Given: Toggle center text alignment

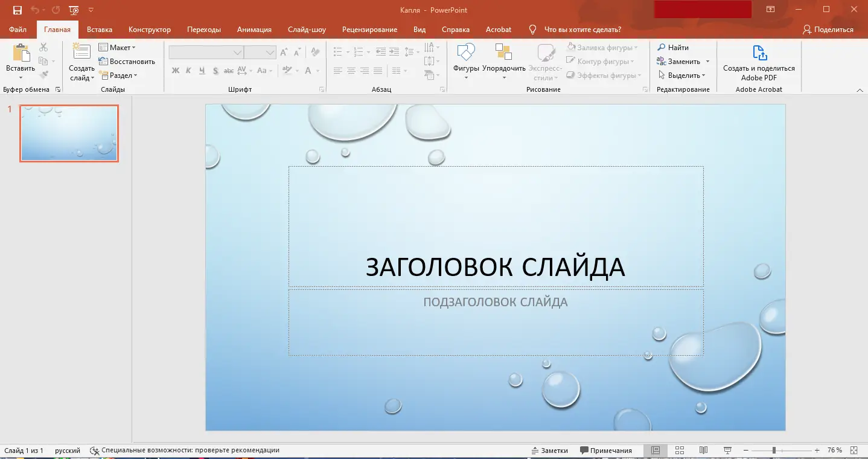Looking at the screenshot, I should click(x=351, y=71).
